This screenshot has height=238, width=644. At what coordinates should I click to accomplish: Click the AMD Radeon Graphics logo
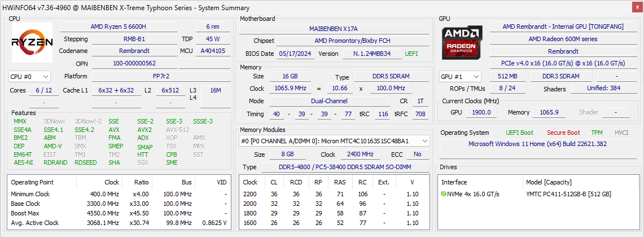point(462,42)
